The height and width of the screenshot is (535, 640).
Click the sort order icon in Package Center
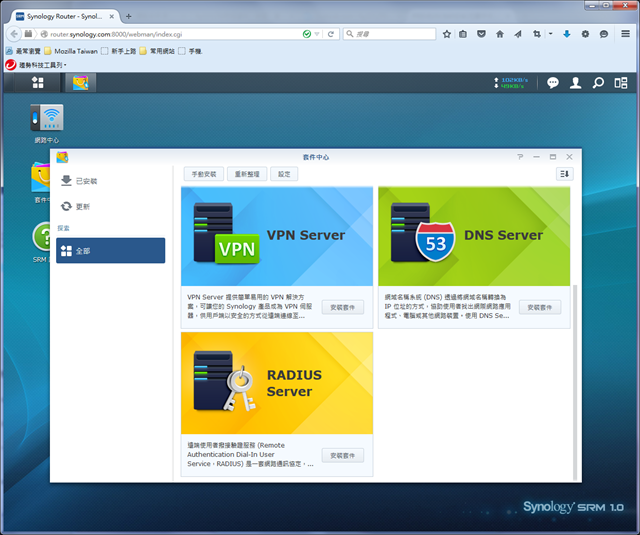pos(564,174)
